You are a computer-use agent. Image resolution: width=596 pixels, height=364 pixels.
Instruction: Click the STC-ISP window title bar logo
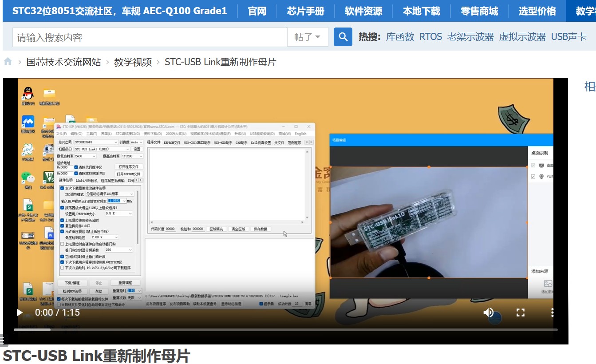[59, 127]
